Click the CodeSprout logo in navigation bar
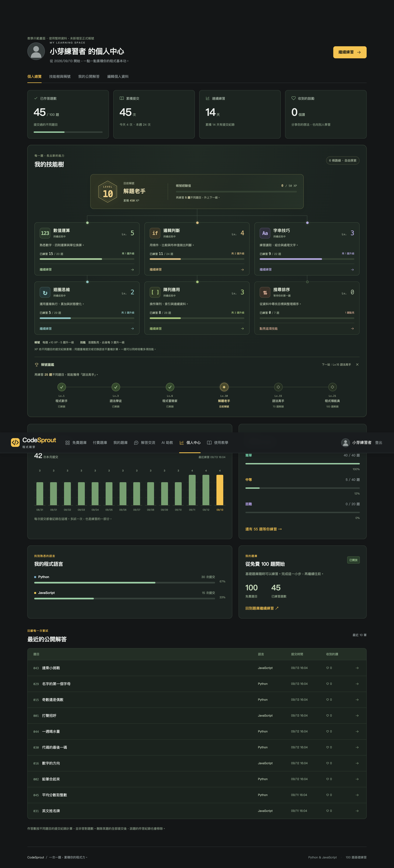This screenshot has width=394, height=868. (33, 442)
